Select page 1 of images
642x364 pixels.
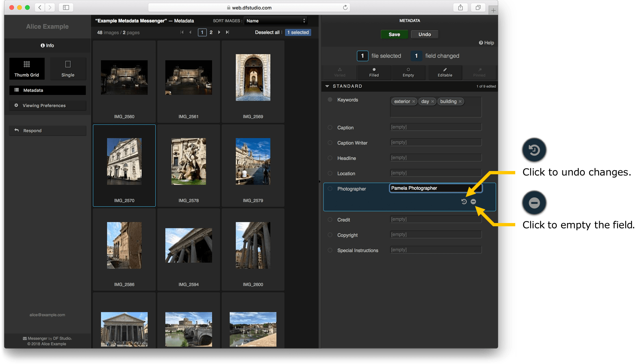point(202,32)
